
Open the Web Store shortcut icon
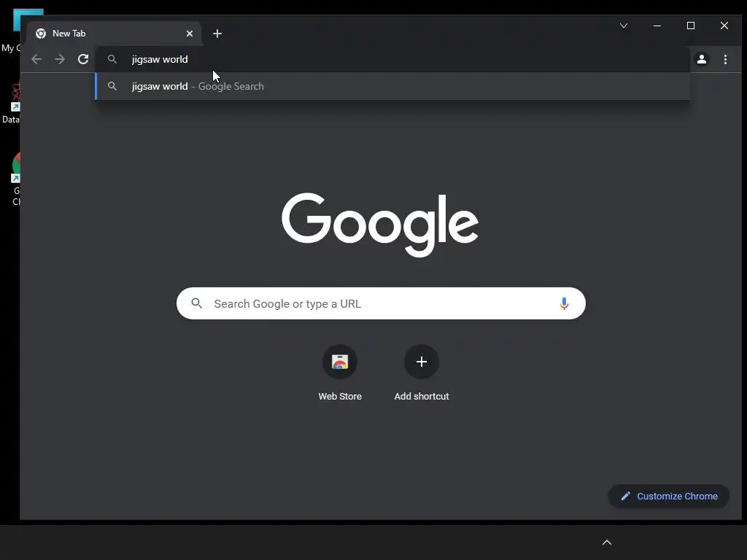340,362
